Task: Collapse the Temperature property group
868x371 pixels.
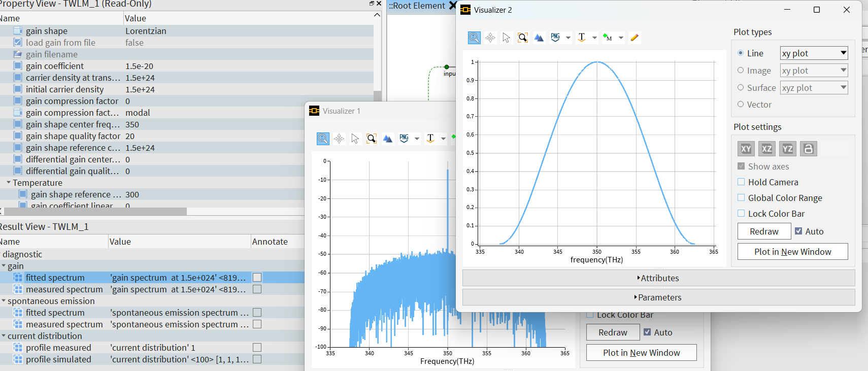Action: [x=9, y=182]
